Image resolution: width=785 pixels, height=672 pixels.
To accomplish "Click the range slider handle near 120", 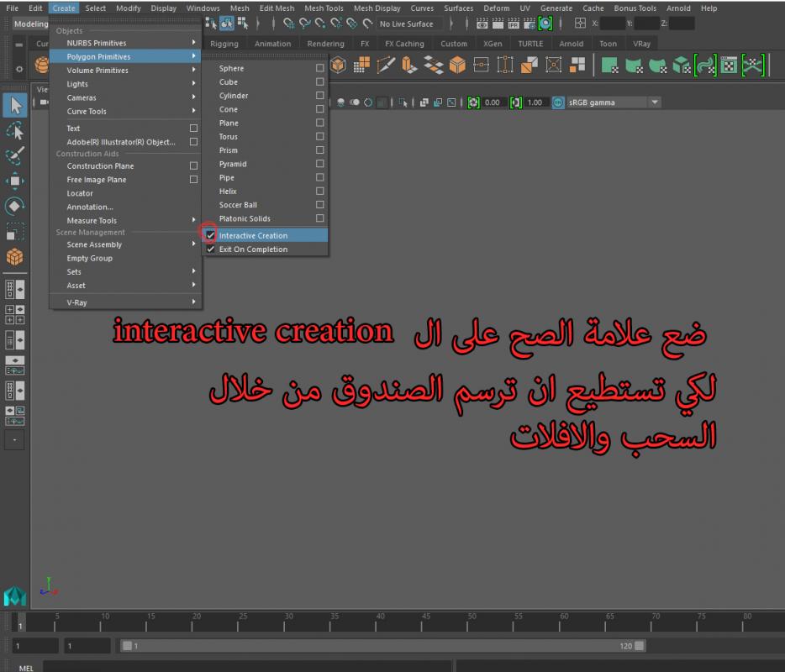I will click(639, 646).
